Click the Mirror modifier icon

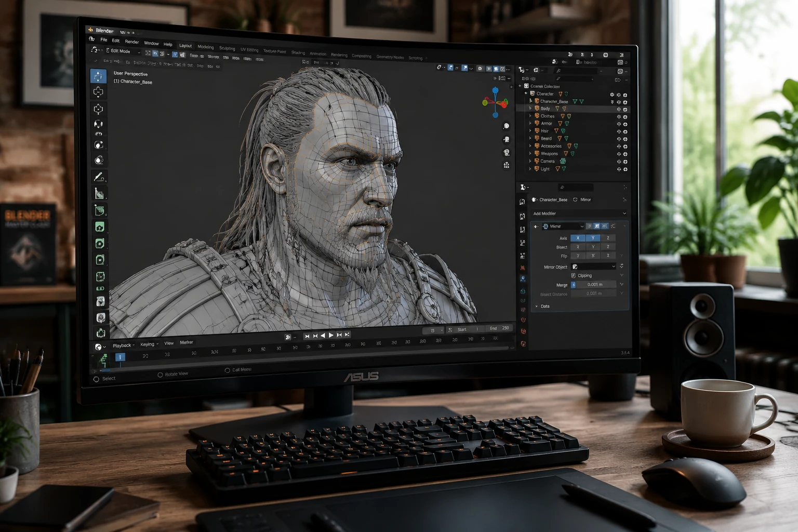point(546,227)
